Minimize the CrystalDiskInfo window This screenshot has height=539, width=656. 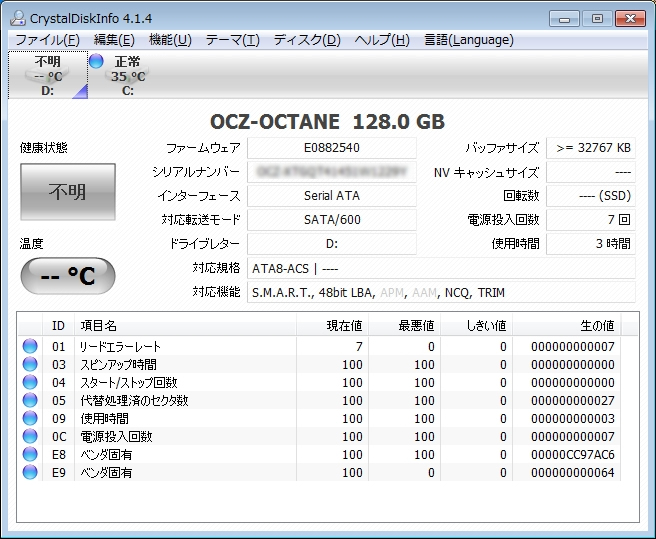(x=564, y=19)
